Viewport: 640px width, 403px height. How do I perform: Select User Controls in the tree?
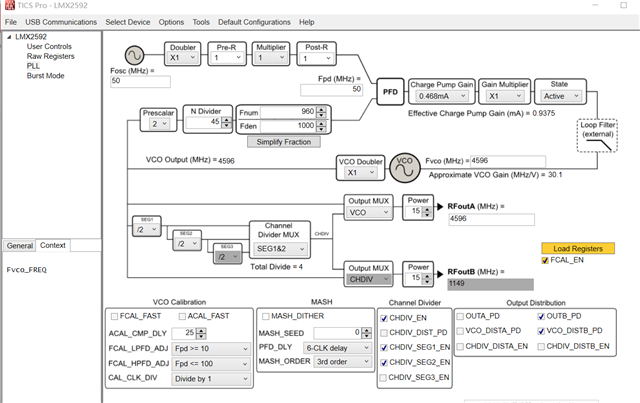[49, 47]
